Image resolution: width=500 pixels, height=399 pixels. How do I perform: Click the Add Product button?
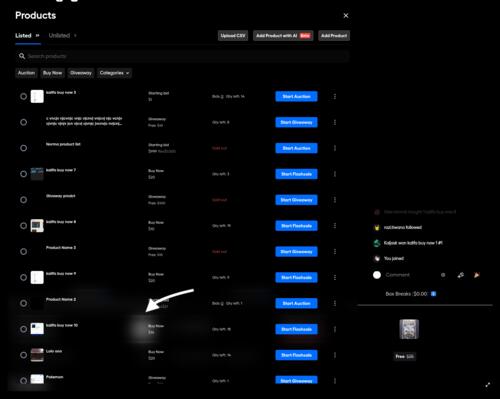click(334, 36)
